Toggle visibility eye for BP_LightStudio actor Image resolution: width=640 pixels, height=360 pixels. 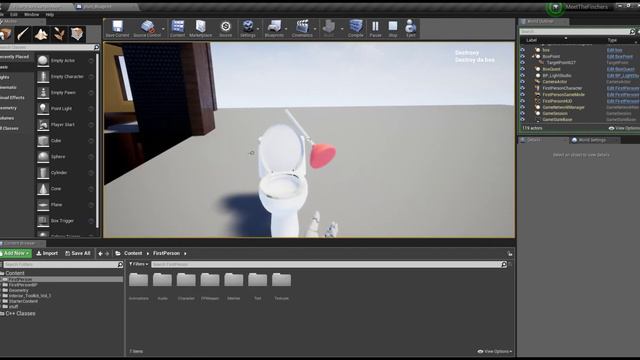coord(522,76)
